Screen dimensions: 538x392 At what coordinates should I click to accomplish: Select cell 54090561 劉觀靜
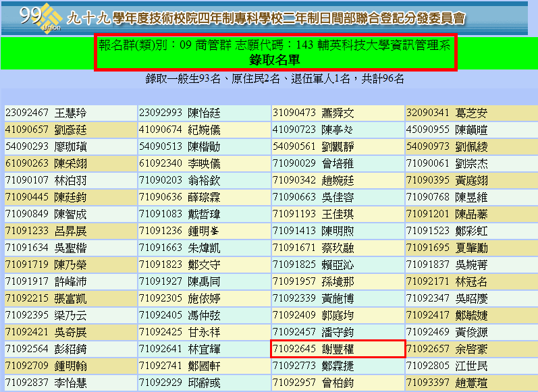click(338, 147)
